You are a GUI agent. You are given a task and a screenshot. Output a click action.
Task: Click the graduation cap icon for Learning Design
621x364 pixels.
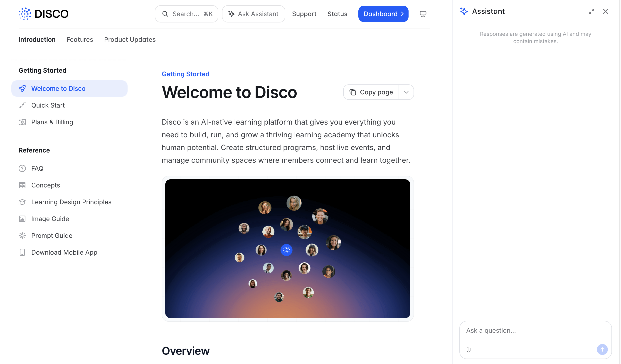pyautogui.click(x=22, y=202)
